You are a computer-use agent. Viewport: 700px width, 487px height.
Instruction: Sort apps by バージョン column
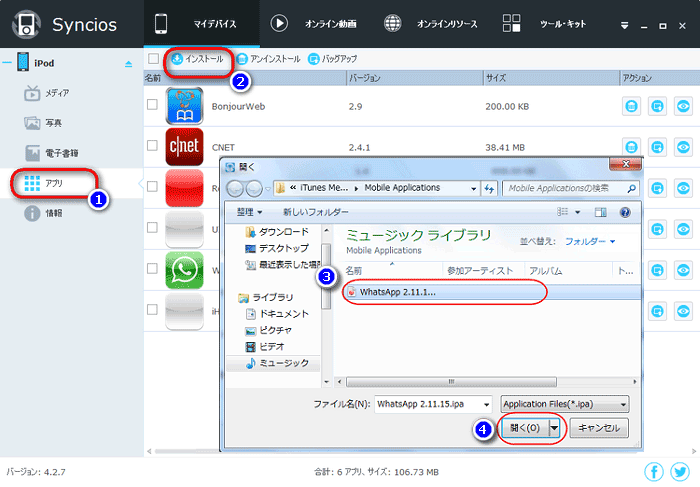415,78
